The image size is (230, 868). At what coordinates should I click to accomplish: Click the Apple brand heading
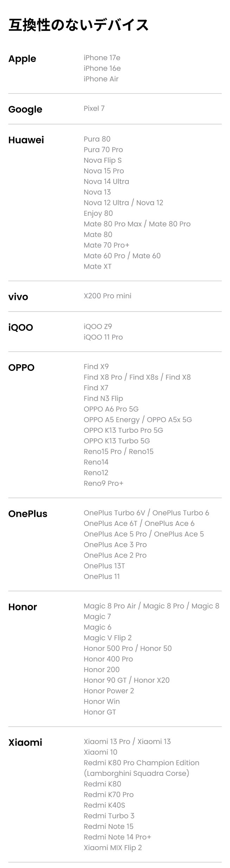tap(22, 59)
